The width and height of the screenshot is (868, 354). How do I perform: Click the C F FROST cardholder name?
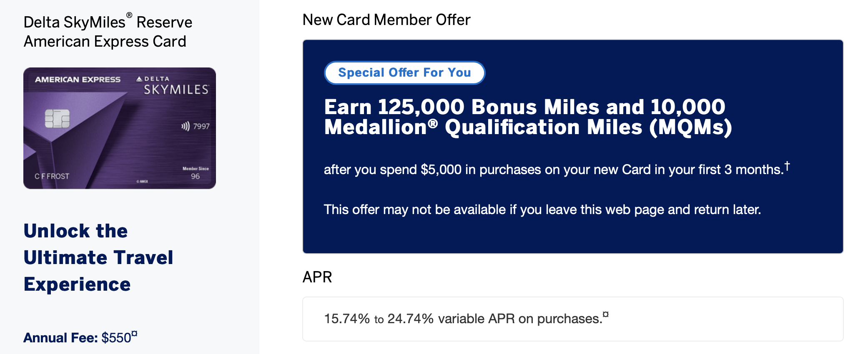(52, 176)
